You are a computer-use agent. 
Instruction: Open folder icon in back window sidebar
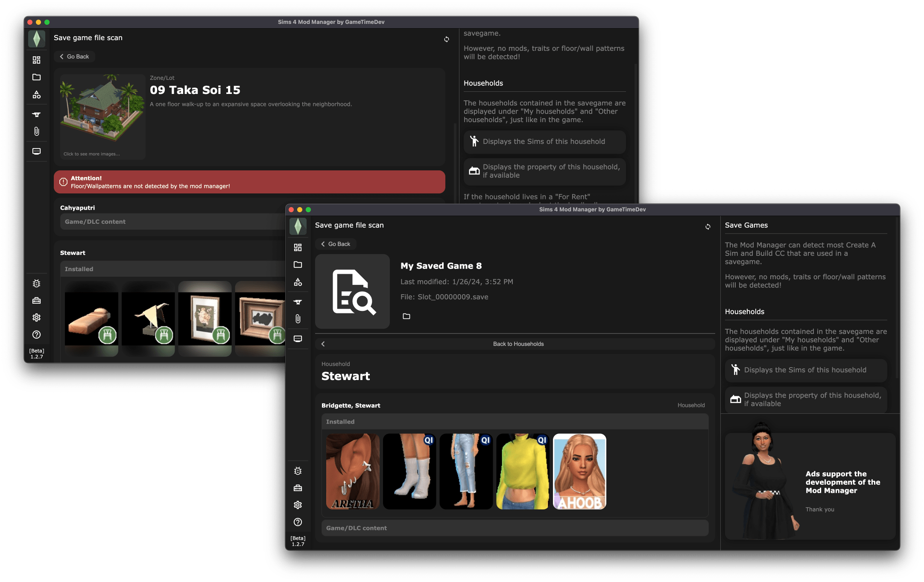click(36, 77)
